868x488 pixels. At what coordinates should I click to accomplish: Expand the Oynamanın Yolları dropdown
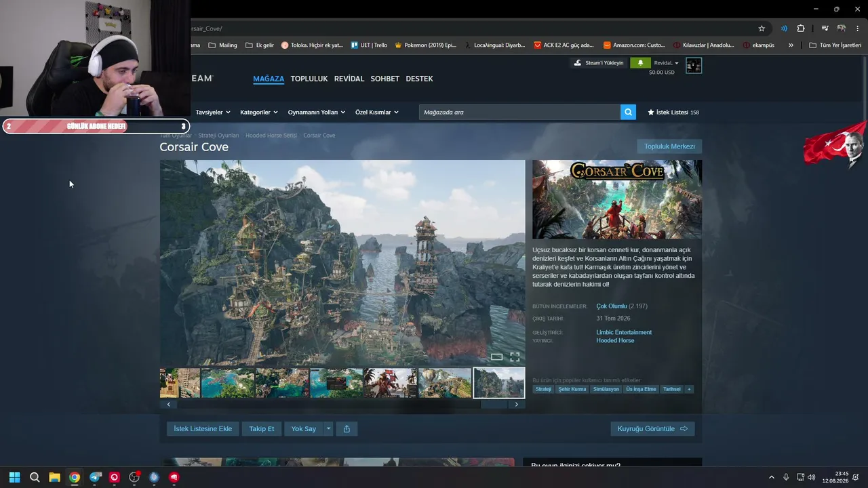click(317, 112)
